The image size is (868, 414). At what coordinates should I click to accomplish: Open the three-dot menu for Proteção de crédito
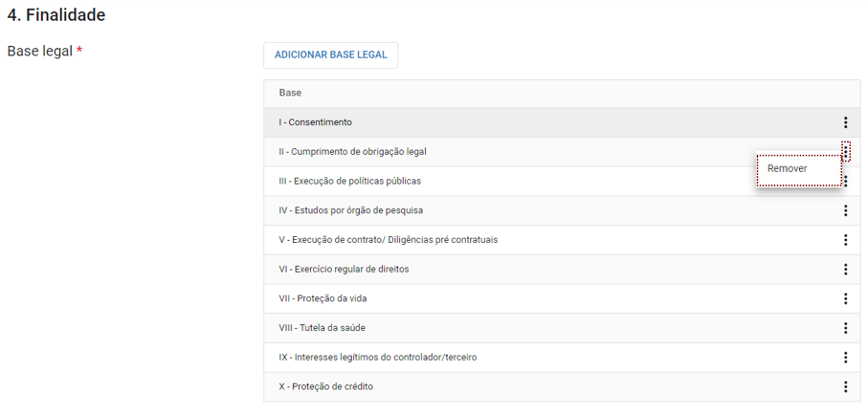click(x=845, y=386)
